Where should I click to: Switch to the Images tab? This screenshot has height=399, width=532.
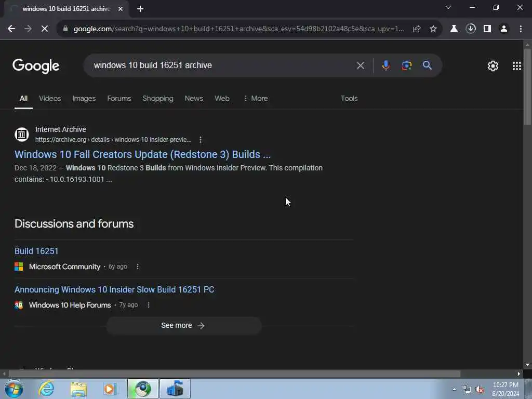pos(84,98)
